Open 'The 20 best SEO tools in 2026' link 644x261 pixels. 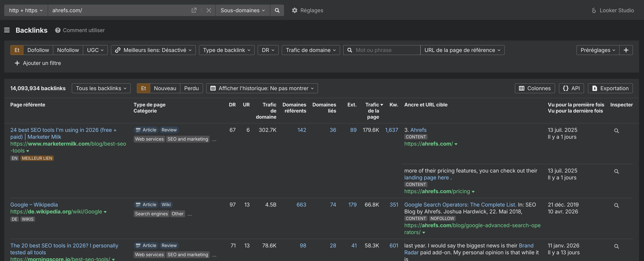point(64,249)
